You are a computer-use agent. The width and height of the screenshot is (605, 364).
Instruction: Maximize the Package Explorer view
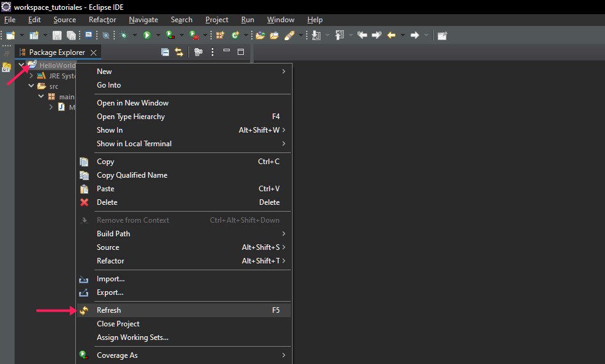point(241,52)
